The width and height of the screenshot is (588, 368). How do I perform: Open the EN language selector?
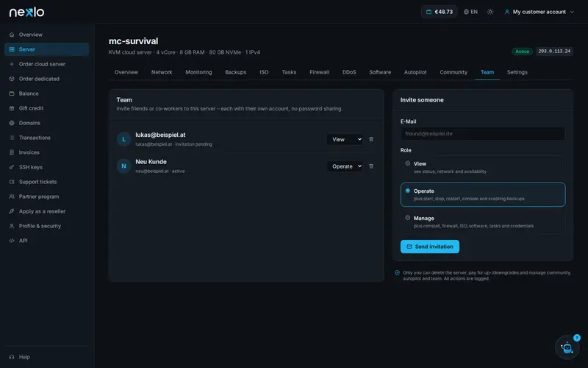(x=470, y=12)
